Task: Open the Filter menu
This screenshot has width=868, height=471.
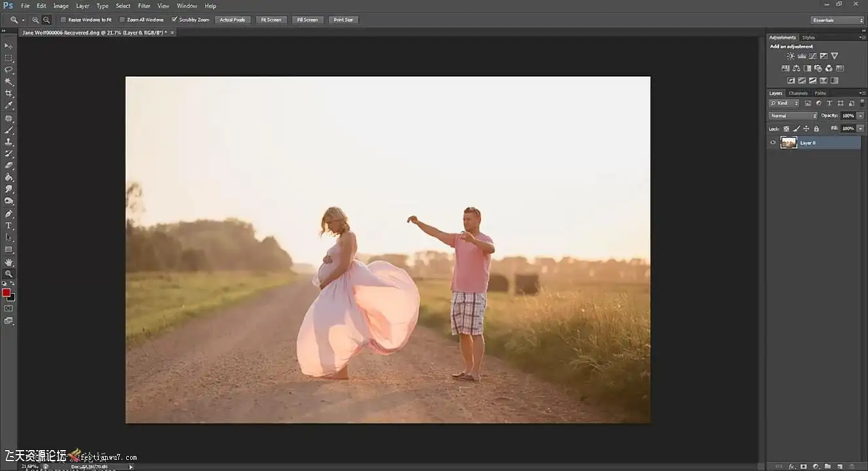Action: pos(144,6)
